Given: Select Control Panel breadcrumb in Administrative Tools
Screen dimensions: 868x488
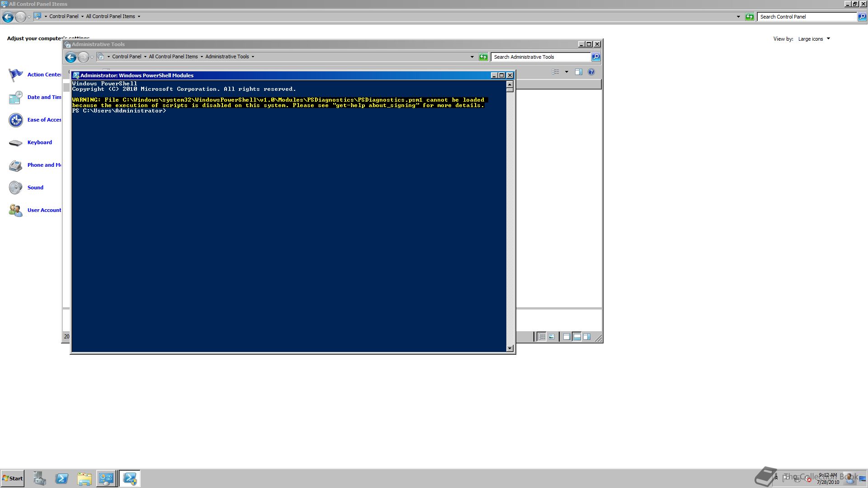Looking at the screenshot, I should click(x=127, y=57).
